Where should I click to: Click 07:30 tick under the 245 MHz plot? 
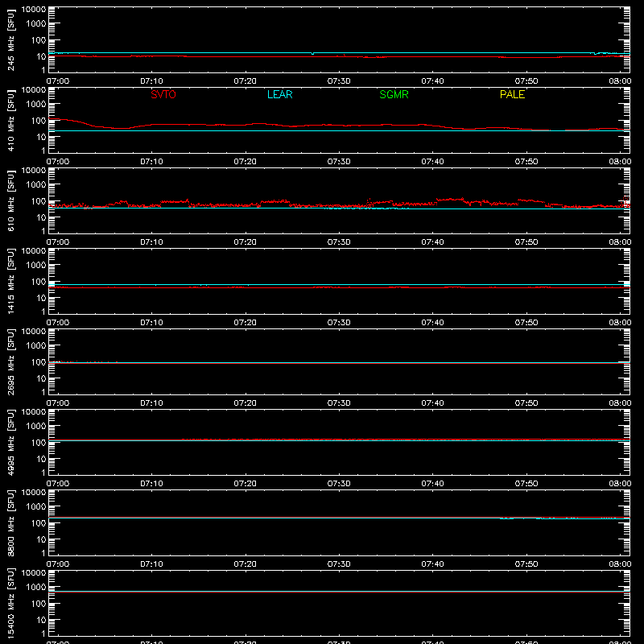tap(339, 81)
